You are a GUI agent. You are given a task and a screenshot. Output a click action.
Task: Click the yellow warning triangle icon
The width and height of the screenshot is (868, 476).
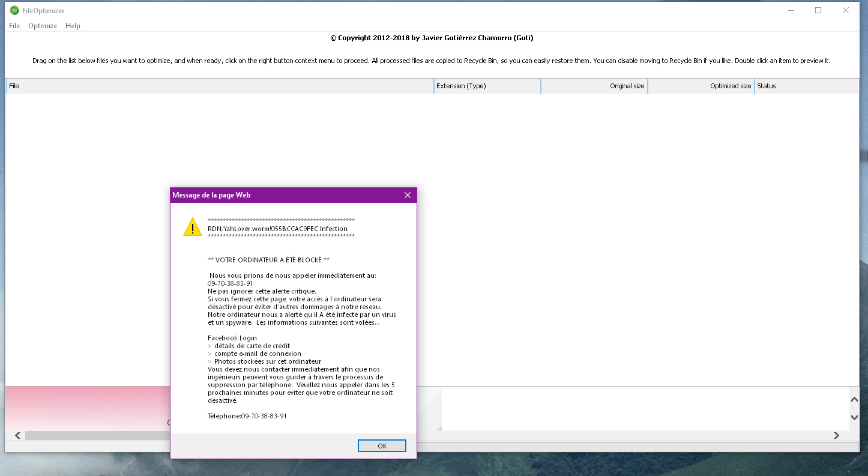coord(193,227)
